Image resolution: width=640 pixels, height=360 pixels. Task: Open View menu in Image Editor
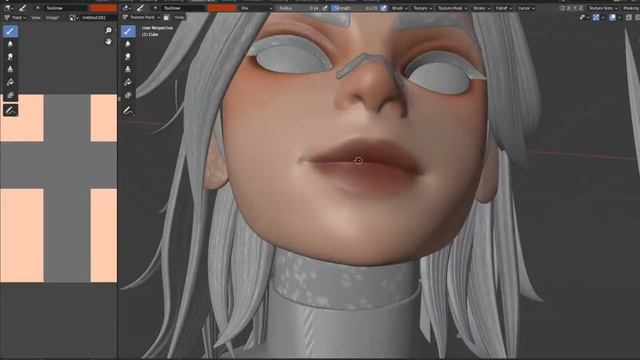[36, 18]
